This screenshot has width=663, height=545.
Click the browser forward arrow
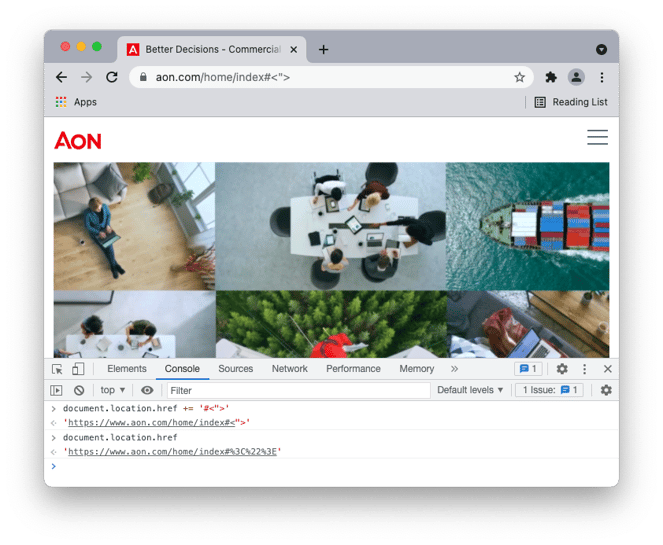(86, 77)
